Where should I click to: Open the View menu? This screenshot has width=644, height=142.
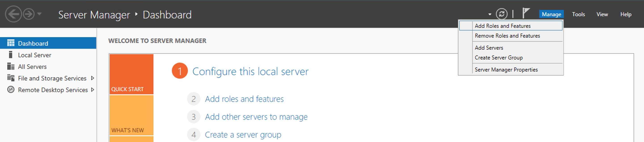coord(602,14)
